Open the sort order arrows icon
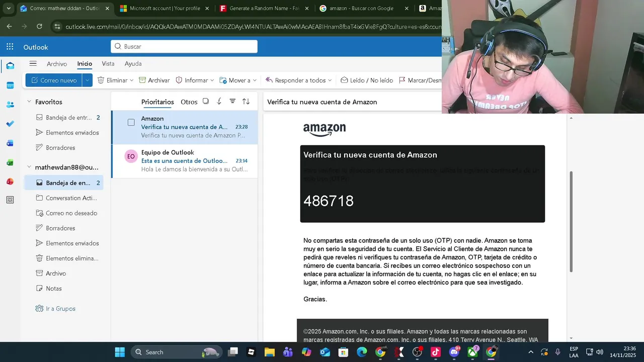This screenshot has width=644, height=362. coord(246,102)
